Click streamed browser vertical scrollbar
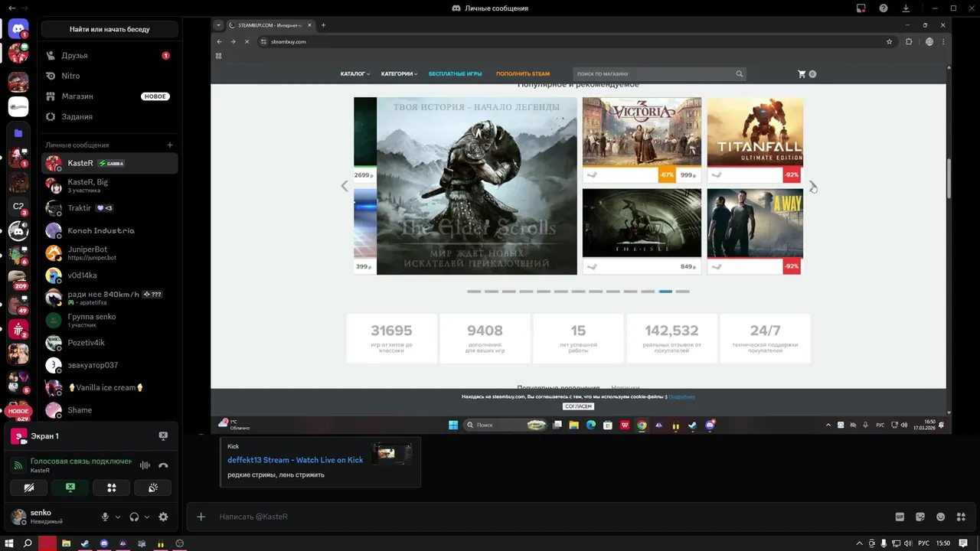Image resolution: width=980 pixels, height=551 pixels. 949,178
